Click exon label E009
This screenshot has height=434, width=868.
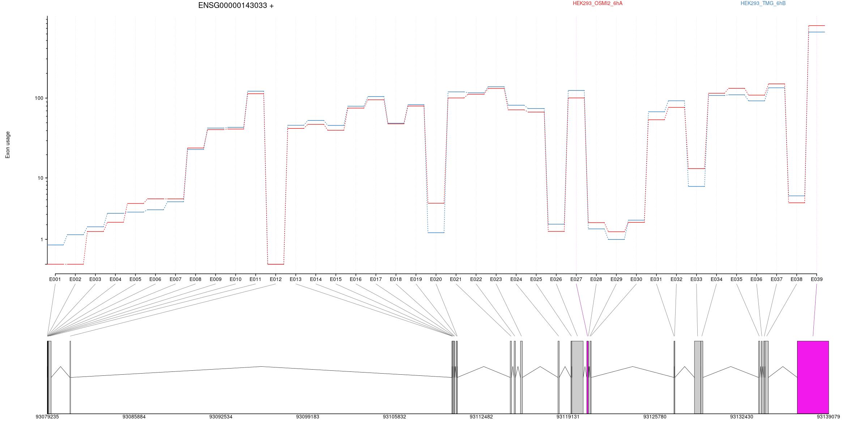click(x=216, y=279)
